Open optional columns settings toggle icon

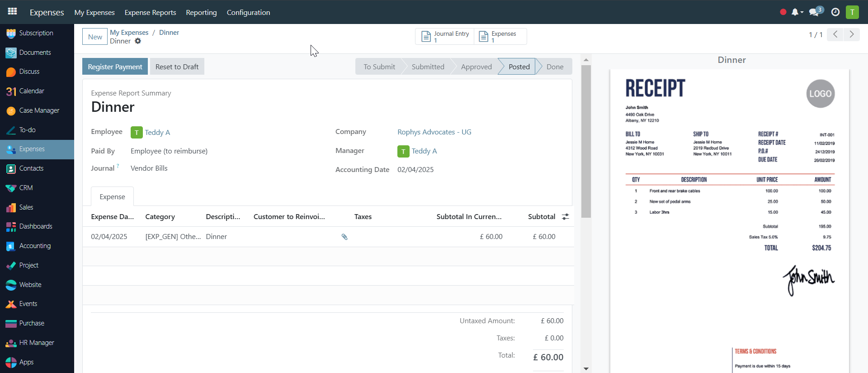565,217
